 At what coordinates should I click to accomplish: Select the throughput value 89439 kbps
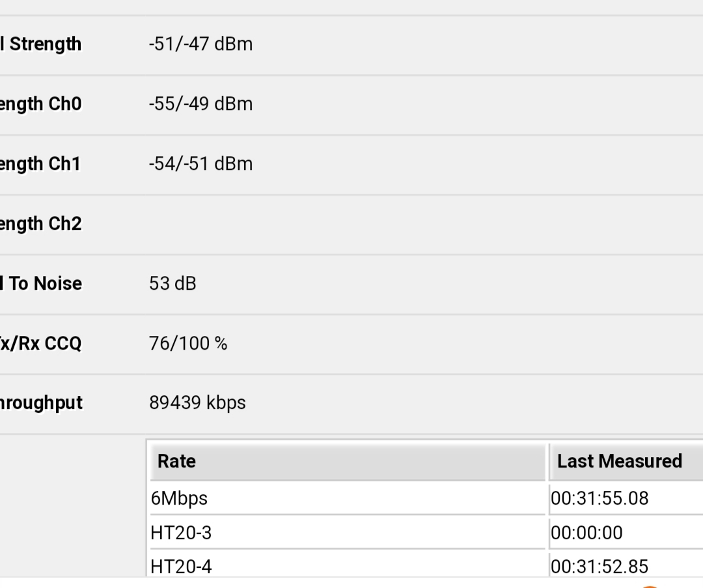(197, 403)
